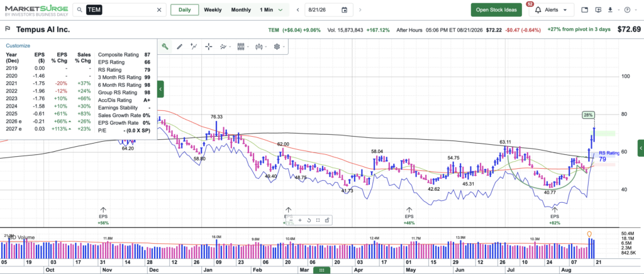Click the window layout panel icon

pyautogui.click(x=585, y=10)
